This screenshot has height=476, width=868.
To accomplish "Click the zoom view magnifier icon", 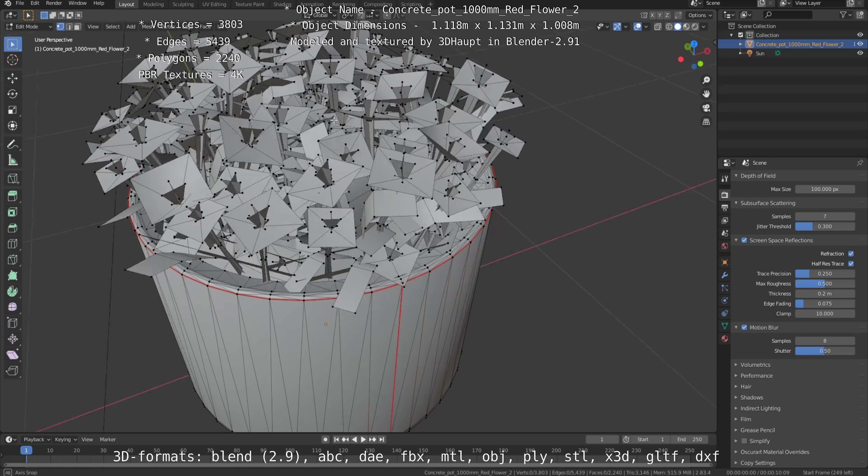I will (706, 80).
